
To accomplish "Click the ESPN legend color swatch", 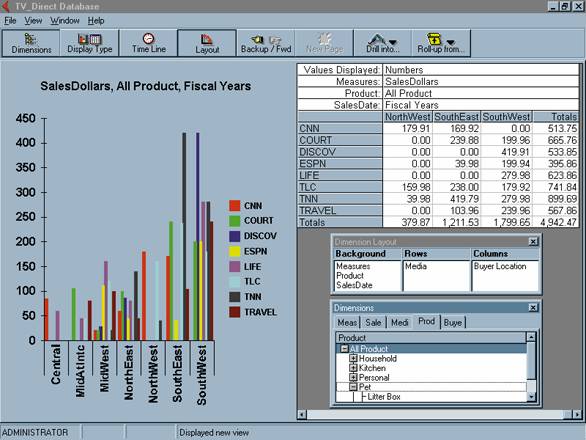I will [235, 251].
